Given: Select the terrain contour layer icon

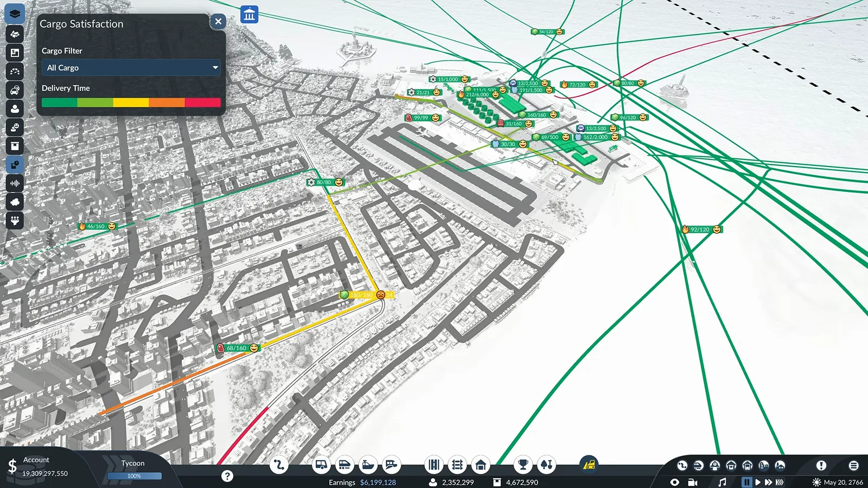Looking at the screenshot, I should click(x=15, y=34).
